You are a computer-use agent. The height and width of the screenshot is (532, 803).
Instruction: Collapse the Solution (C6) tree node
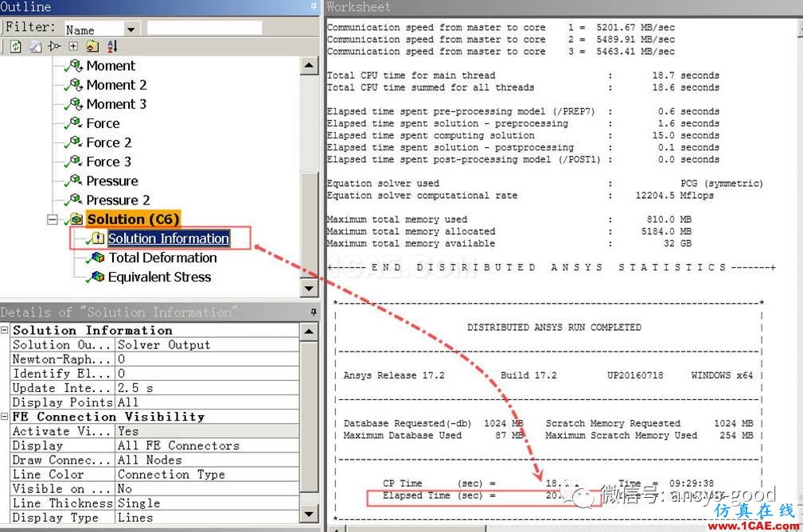pyautogui.click(x=53, y=219)
